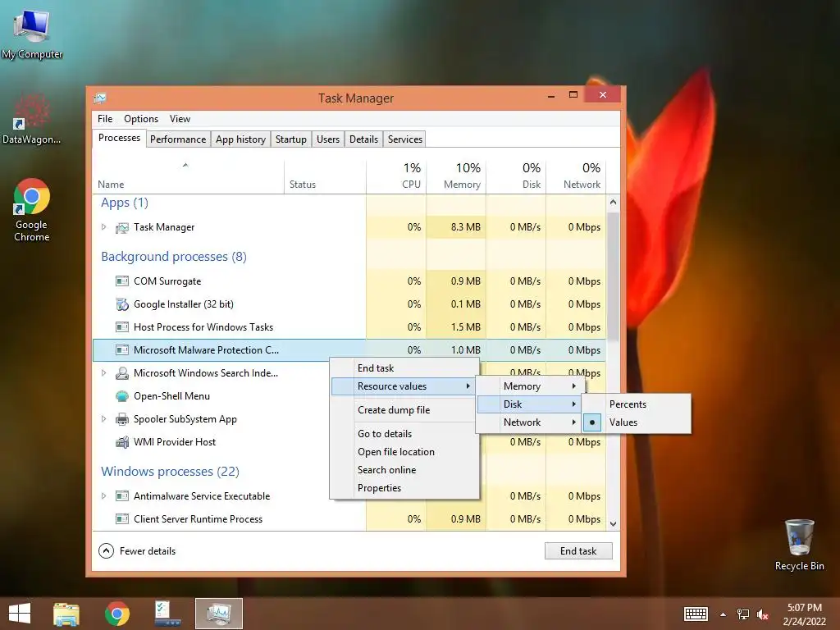Click the Windows Start button

point(20,614)
